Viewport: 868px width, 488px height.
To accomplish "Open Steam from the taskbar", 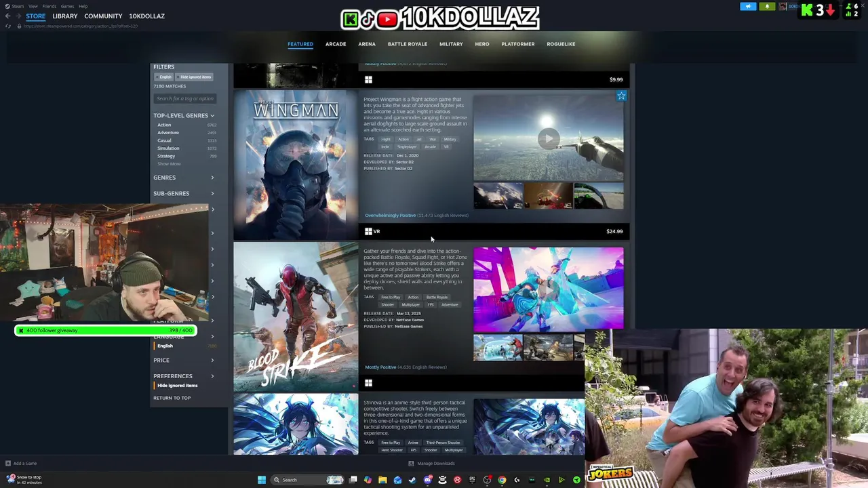I will tap(412, 480).
